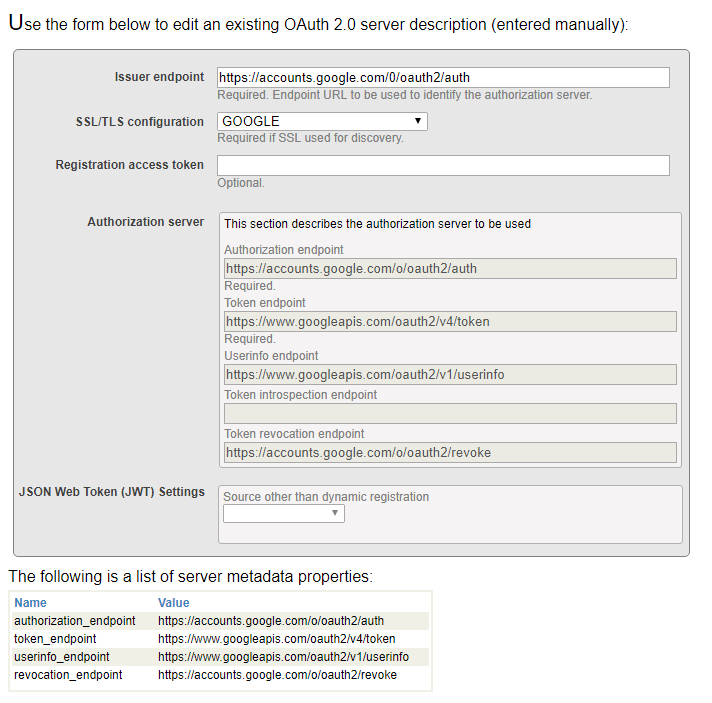
Task: Click the authorization_endpoint URL value in the table
Action: coord(271,621)
